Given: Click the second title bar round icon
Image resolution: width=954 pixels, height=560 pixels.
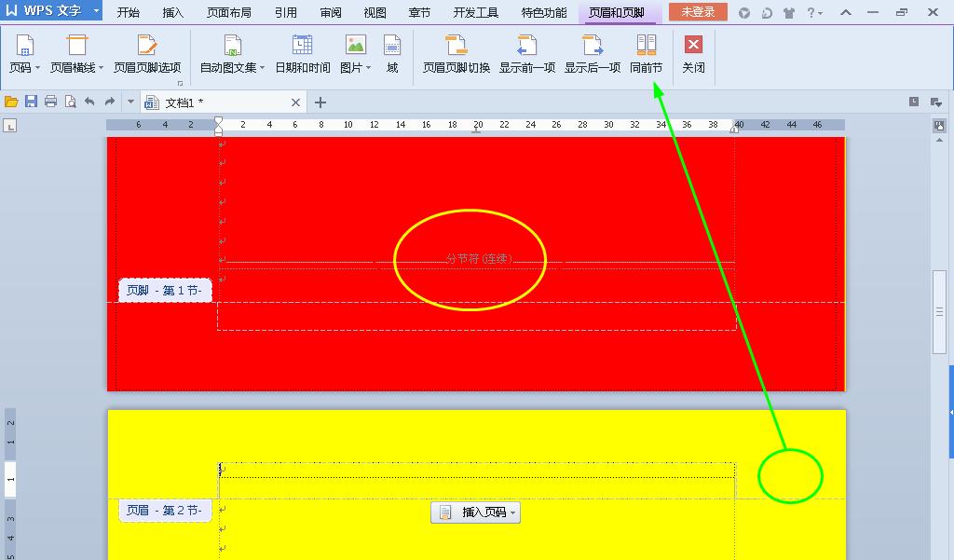Looking at the screenshot, I should [x=767, y=13].
